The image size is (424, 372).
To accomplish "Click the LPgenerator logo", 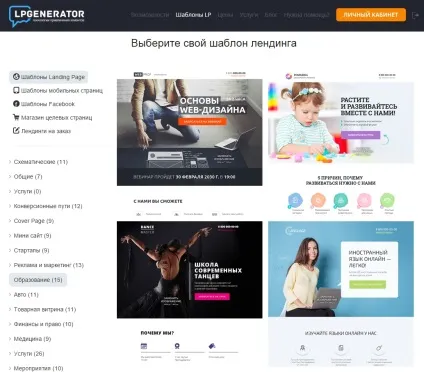I will tap(47, 16).
